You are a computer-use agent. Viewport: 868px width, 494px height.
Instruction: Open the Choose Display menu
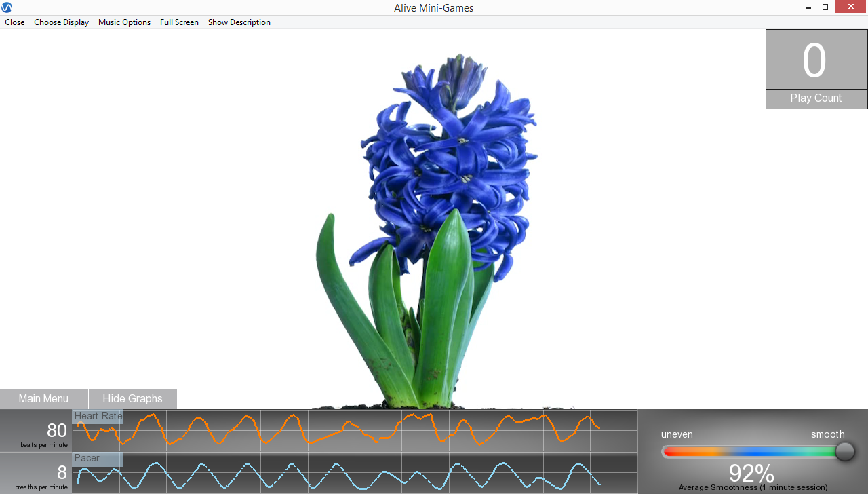(61, 22)
